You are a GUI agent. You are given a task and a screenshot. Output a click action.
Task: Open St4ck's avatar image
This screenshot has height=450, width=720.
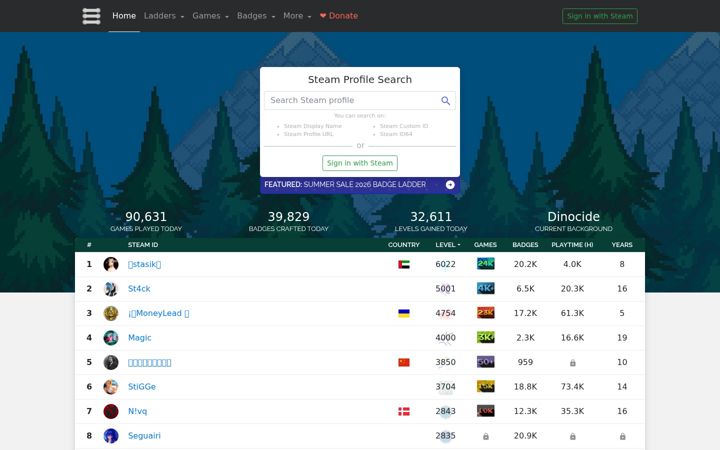[111, 289]
